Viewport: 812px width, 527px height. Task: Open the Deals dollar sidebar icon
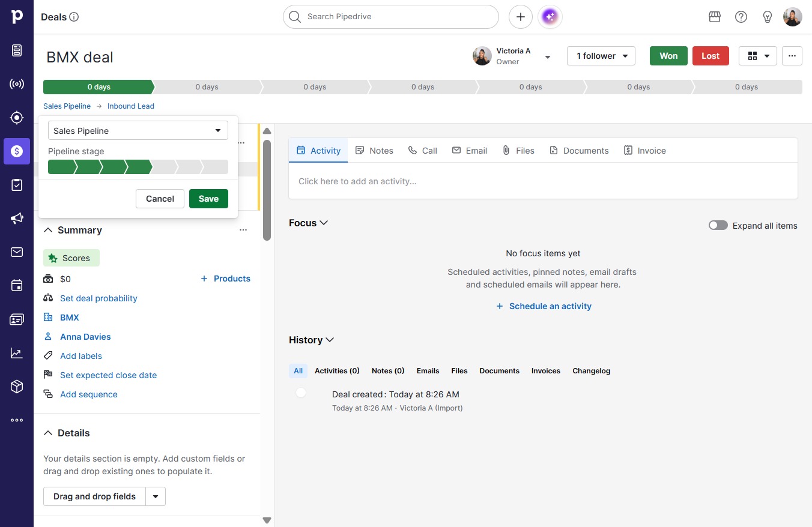[17, 151]
